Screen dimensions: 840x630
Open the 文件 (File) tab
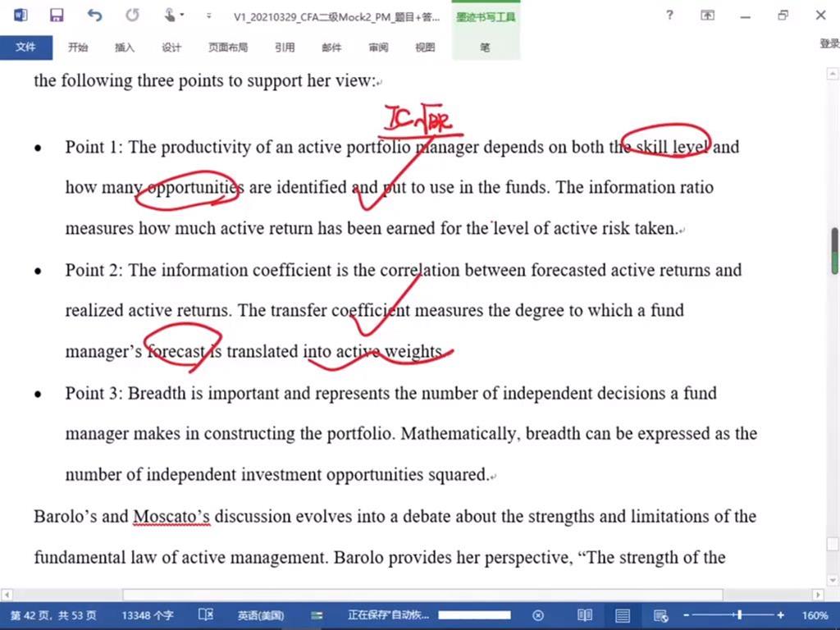click(x=25, y=47)
